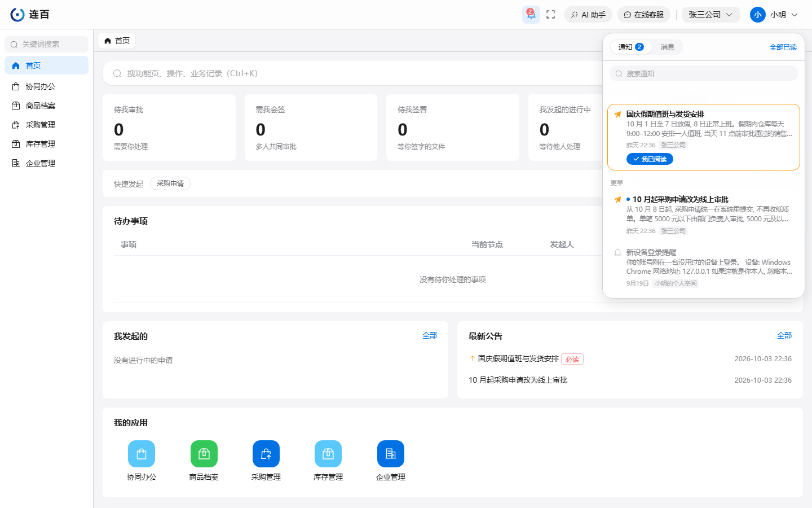Launch the 商品档案 app icon

(x=204, y=454)
